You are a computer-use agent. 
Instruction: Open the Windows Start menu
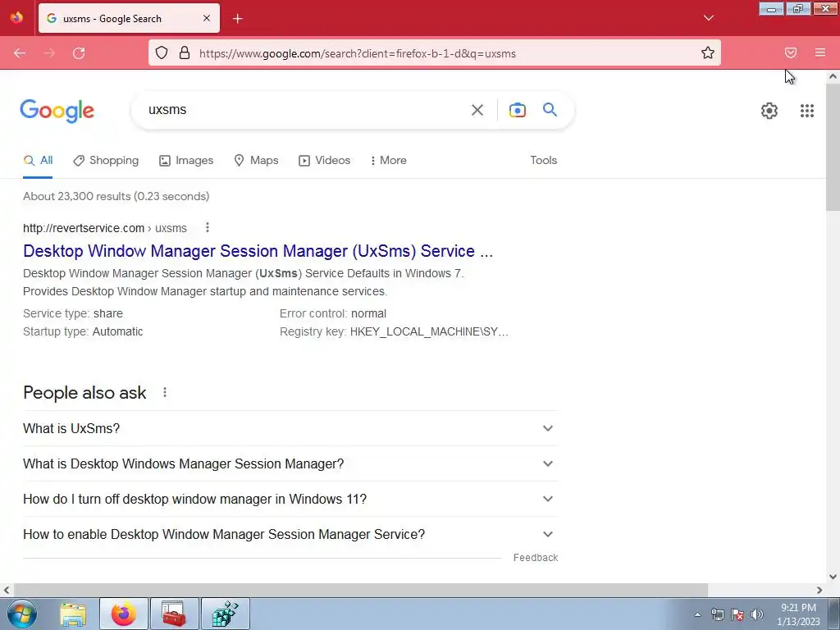(x=22, y=614)
